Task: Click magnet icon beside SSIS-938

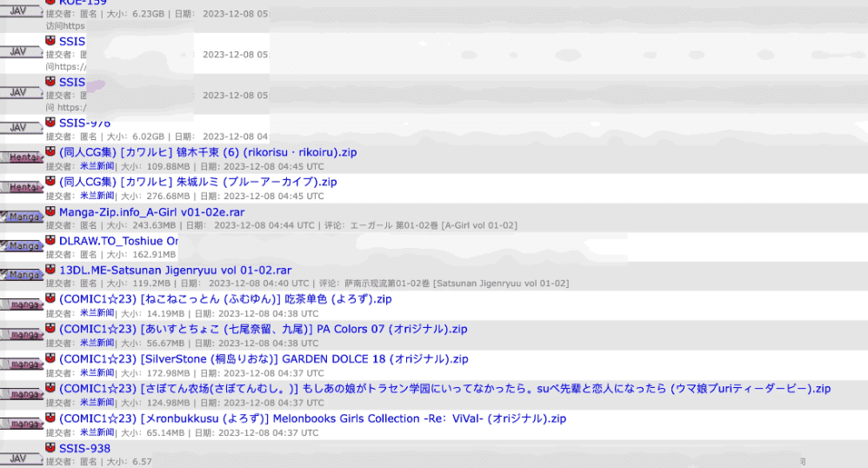Action: 50,447
